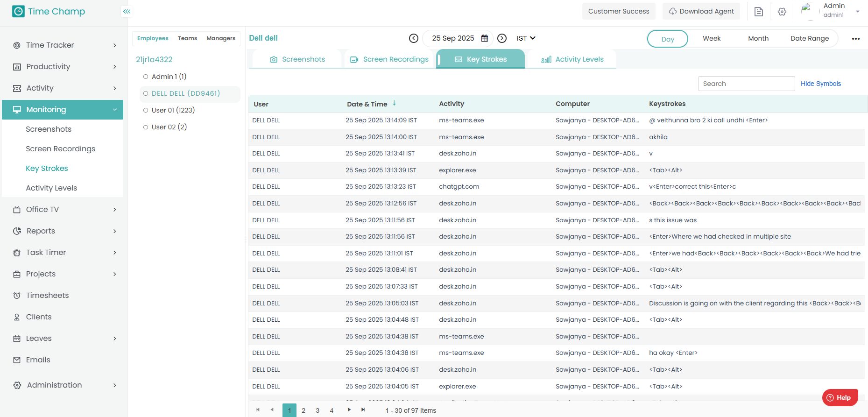
Task: Switch to the Screen Recordings tab
Action: tap(389, 59)
